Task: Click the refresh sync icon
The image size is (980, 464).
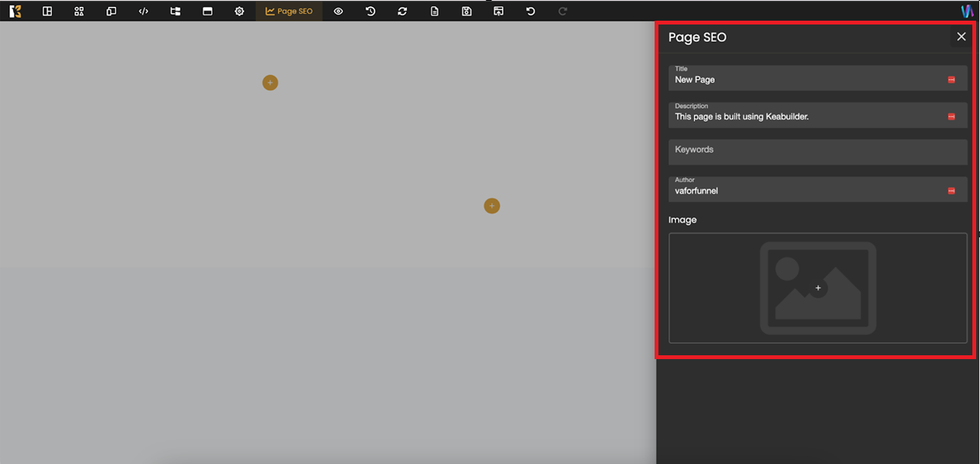Action: coord(403,11)
